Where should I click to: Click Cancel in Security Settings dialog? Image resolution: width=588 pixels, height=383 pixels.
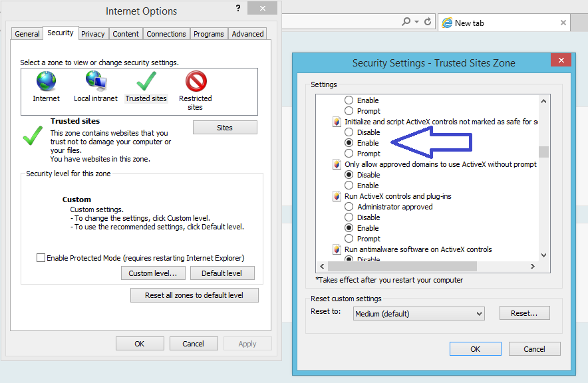pos(534,349)
